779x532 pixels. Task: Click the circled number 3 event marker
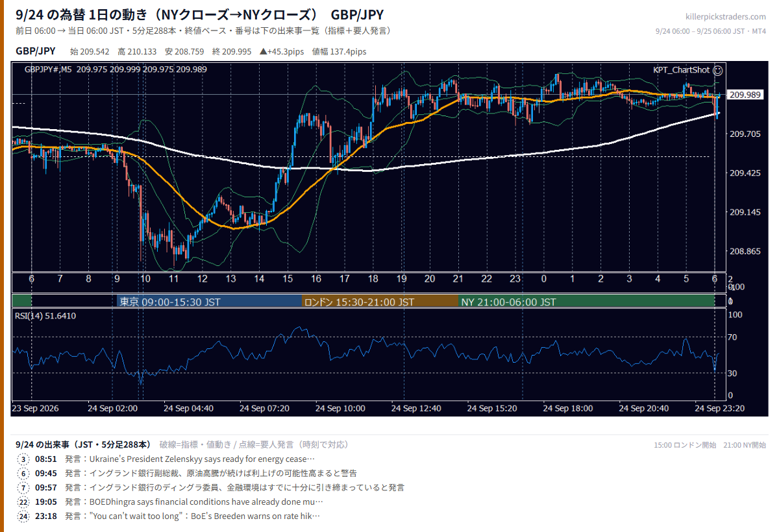24,459
